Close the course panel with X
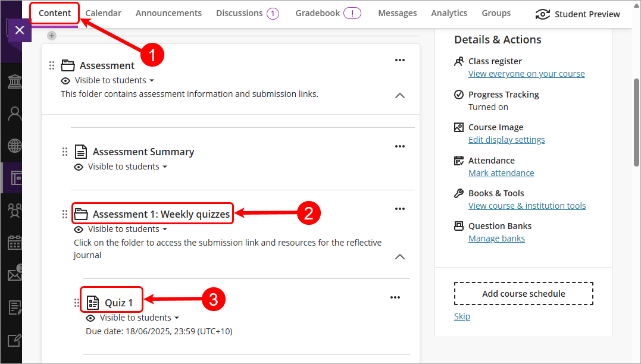 pyautogui.click(x=19, y=30)
